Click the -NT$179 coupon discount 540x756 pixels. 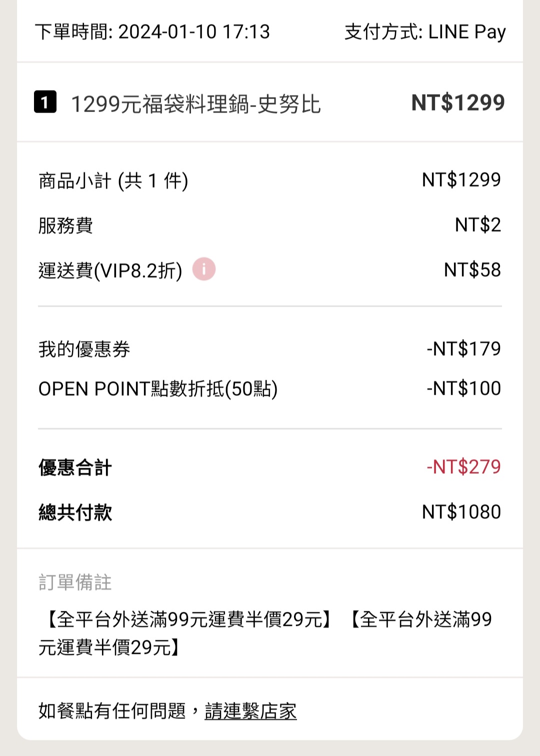463,349
